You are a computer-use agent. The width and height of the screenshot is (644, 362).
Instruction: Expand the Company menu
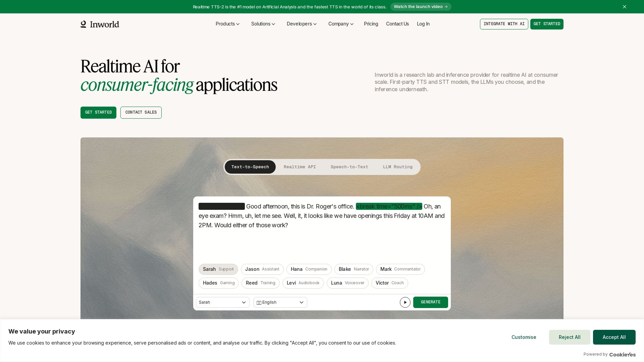tap(341, 24)
